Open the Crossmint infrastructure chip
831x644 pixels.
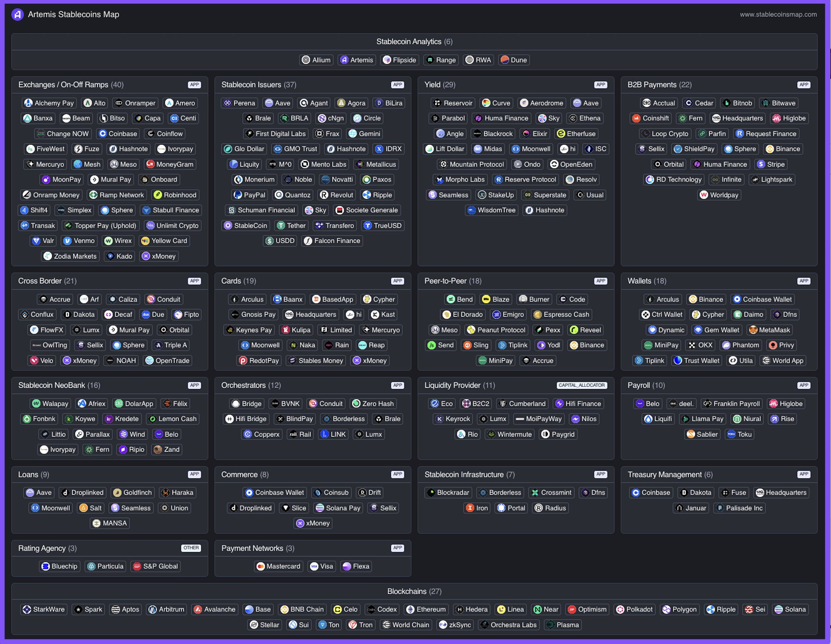click(551, 493)
